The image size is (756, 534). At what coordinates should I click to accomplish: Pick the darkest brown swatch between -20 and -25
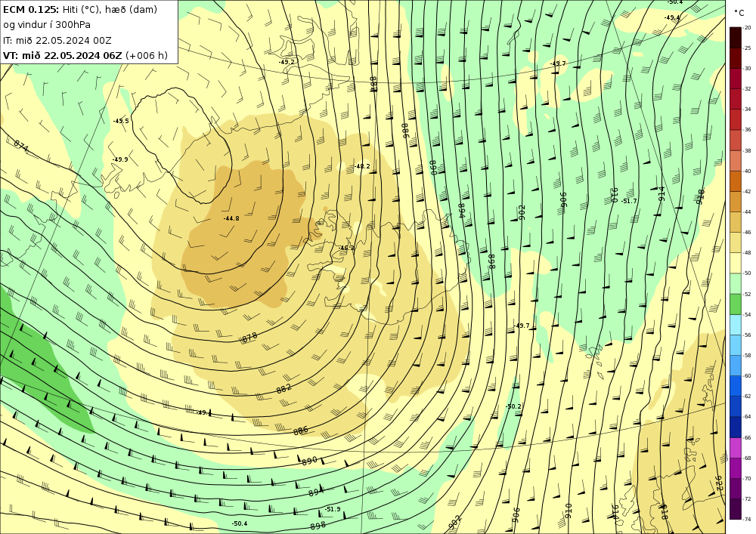[736, 38]
